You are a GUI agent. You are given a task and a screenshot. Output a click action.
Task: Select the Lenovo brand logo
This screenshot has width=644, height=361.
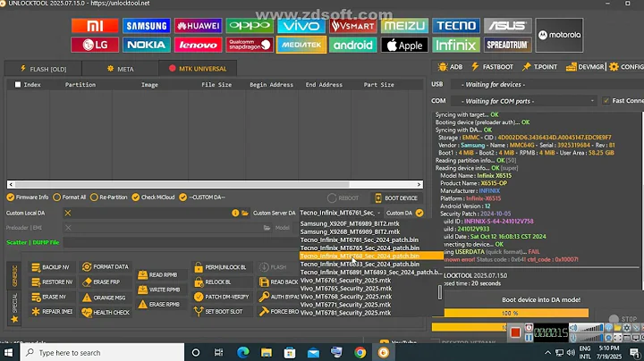[198, 45]
